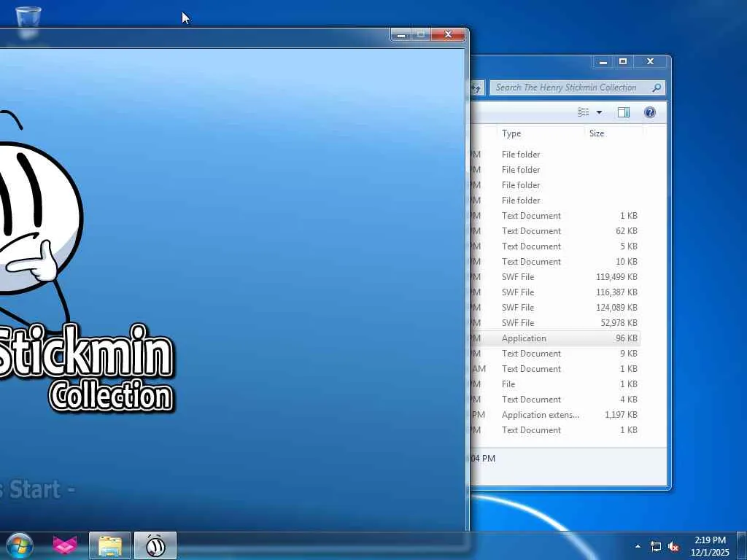
Task: Select the row with Type File
Action: (555, 384)
